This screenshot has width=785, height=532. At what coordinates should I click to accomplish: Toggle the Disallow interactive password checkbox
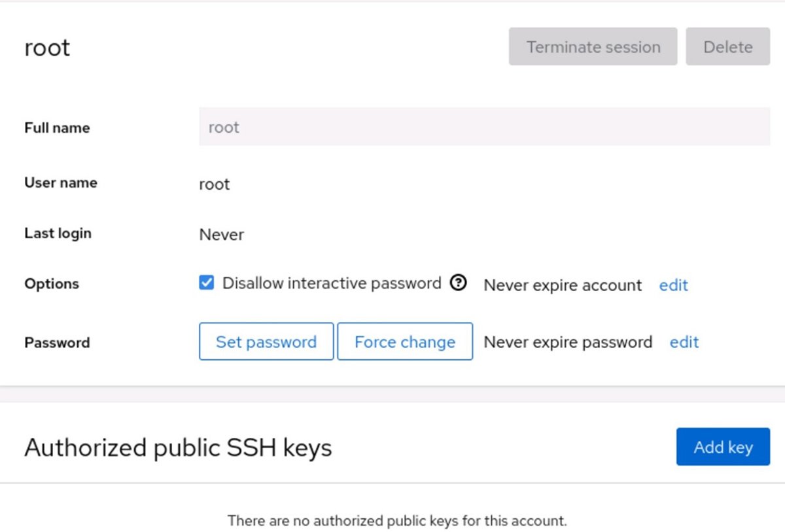coord(207,283)
